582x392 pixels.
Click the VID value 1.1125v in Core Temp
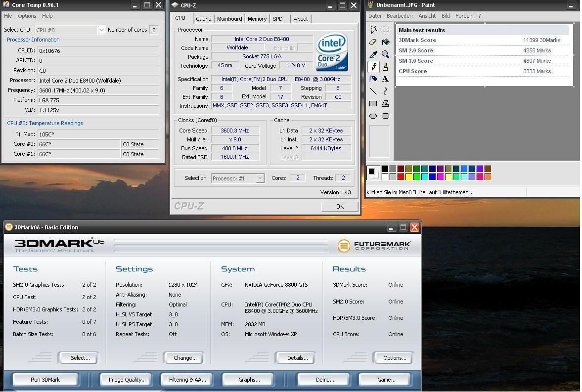click(98, 110)
